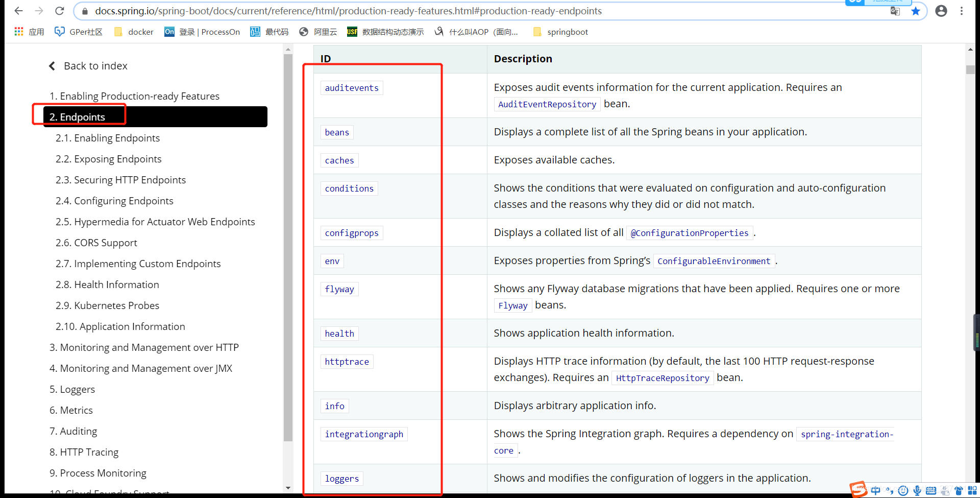Click integrationgraph ID cell

[364, 434]
